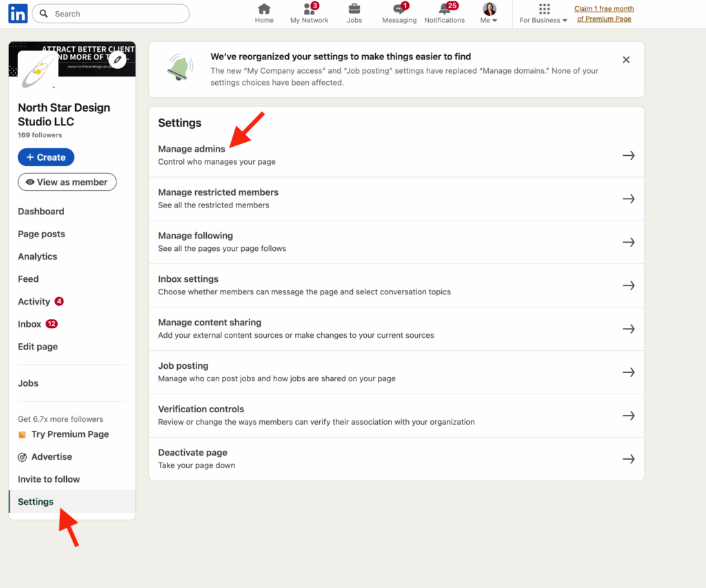The height and width of the screenshot is (588, 706).
Task: Click arrow for Inbox settings
Action: (x=629, y=285)
